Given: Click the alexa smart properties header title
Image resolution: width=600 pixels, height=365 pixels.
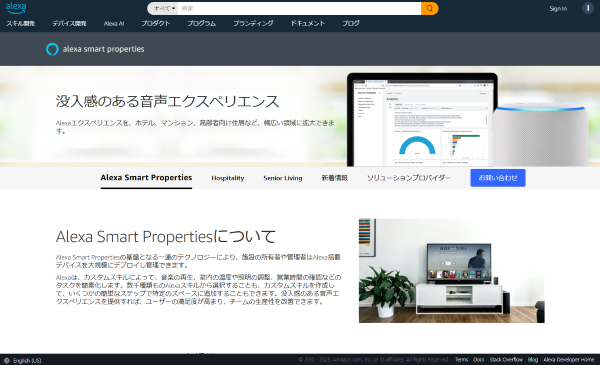Looking at the screenshot, I should tap(103, 49).
